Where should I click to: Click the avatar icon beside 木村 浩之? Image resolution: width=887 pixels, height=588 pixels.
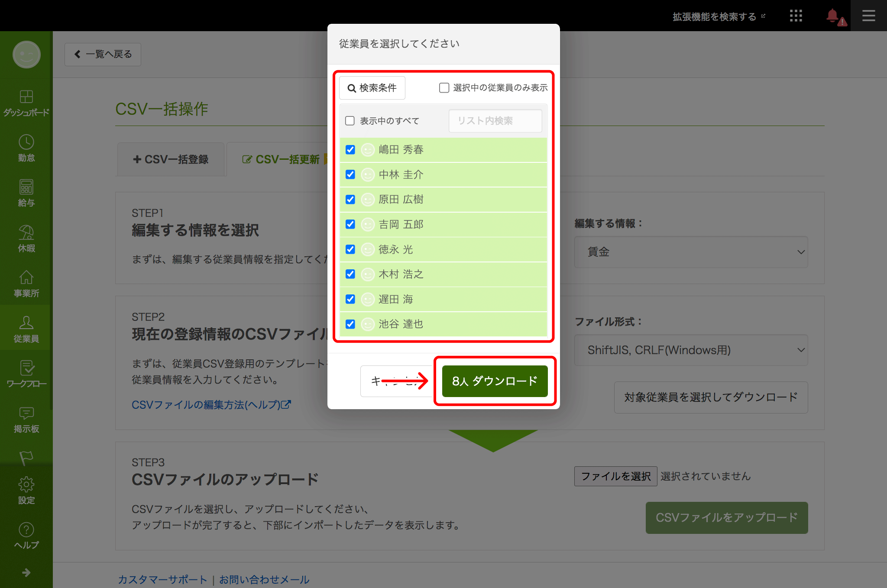[x=368, y=274]
